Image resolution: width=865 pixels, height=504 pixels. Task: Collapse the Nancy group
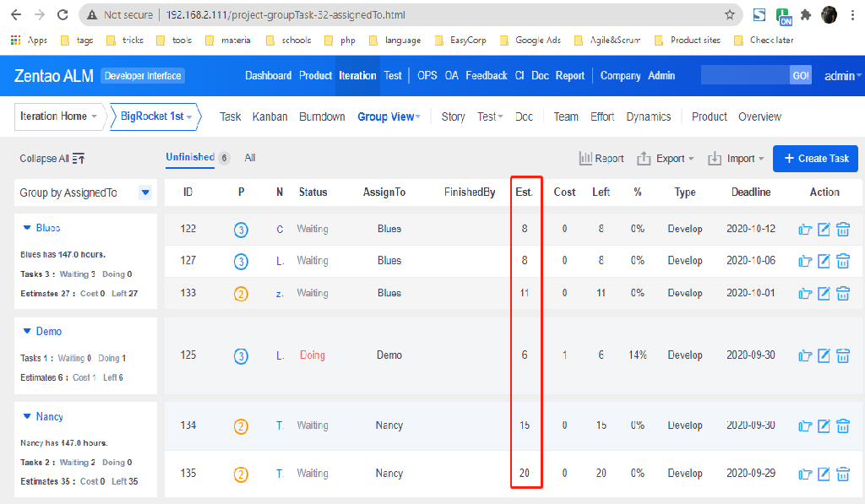(27, 417)
